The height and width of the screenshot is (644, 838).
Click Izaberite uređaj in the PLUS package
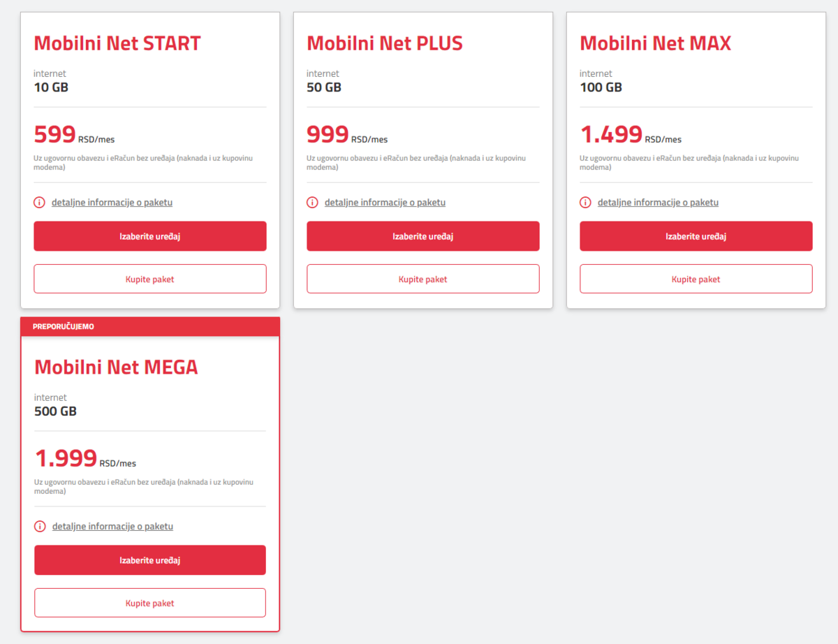[x=423, y=236]
